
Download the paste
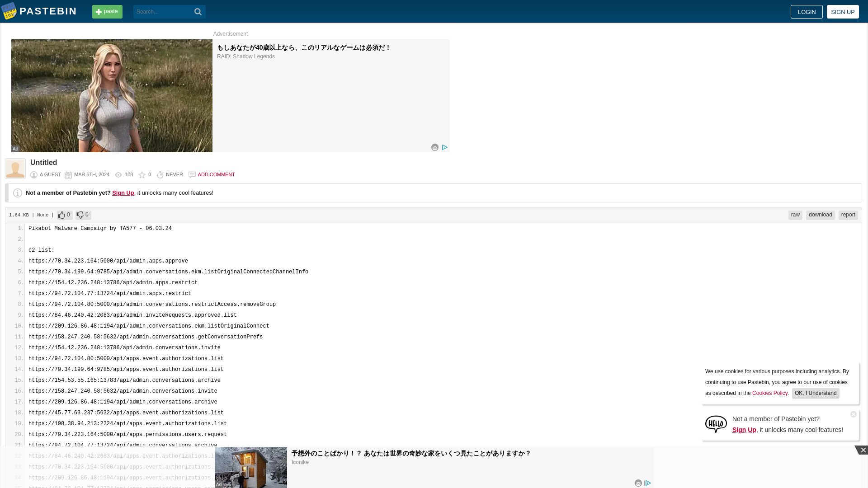pos(820,215)
